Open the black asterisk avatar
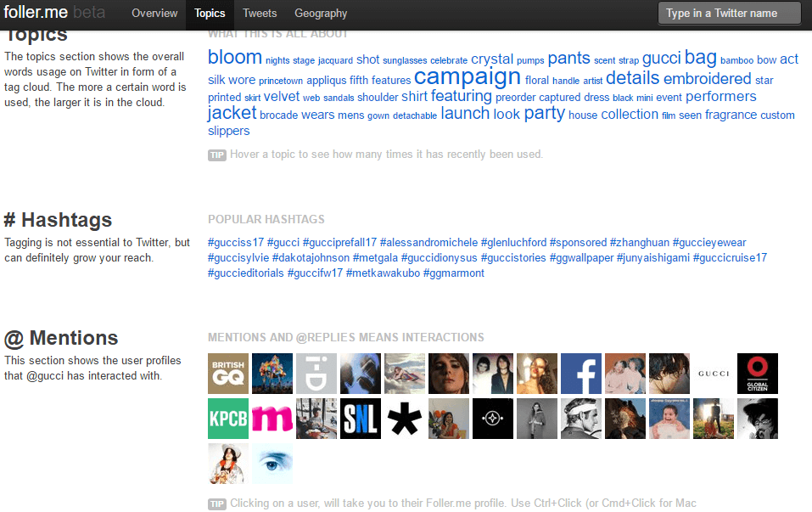The height and width of the screenshot is (512, 812). click(405, 419)
